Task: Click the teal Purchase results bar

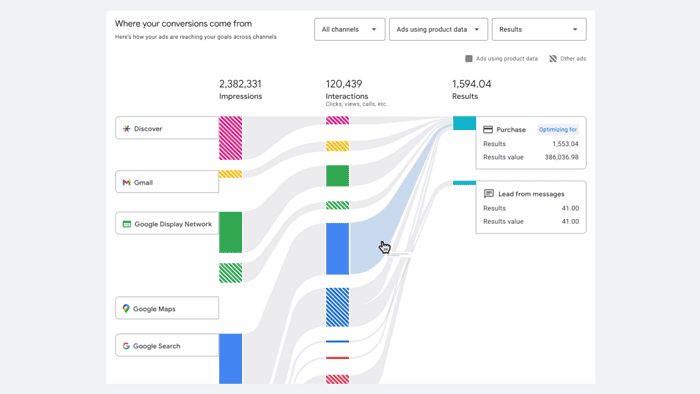Action: coord(464,123)
